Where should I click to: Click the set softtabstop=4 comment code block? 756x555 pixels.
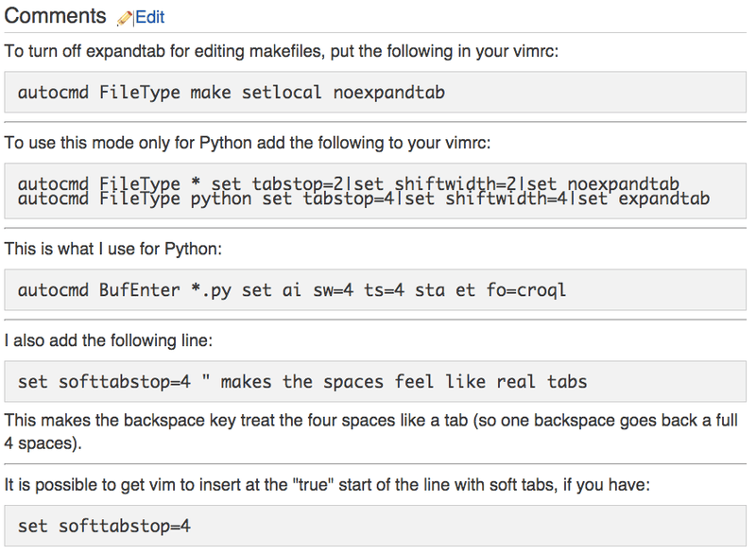coord(378,381)
